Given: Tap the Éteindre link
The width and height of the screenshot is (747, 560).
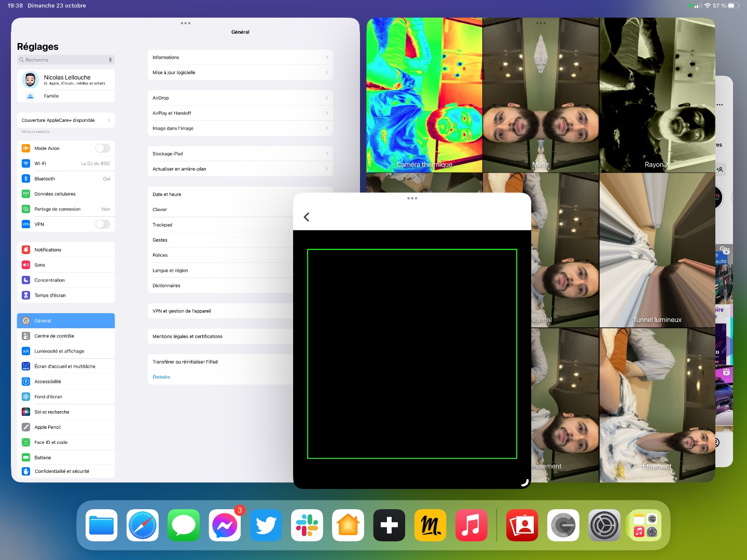Looking at the screenshot, I should (161, 377).
